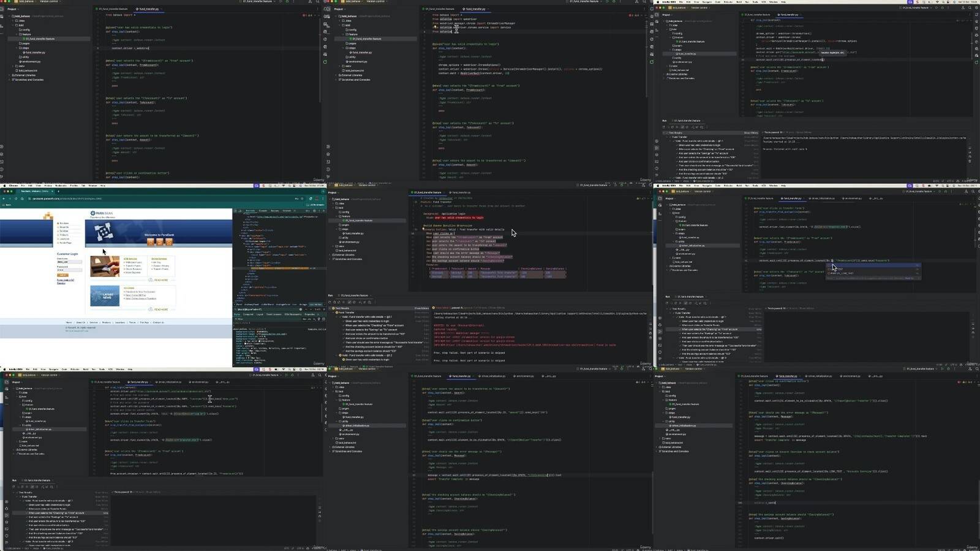Expand venv folder in center frame project tree
The width and height of the screenshot is (980, 551).
click(x=333, y=246)
